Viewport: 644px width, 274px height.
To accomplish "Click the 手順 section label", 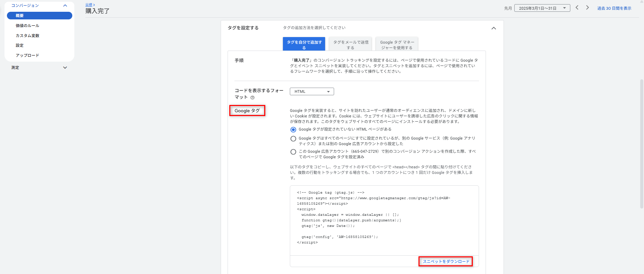I will [x=239, y=60].
